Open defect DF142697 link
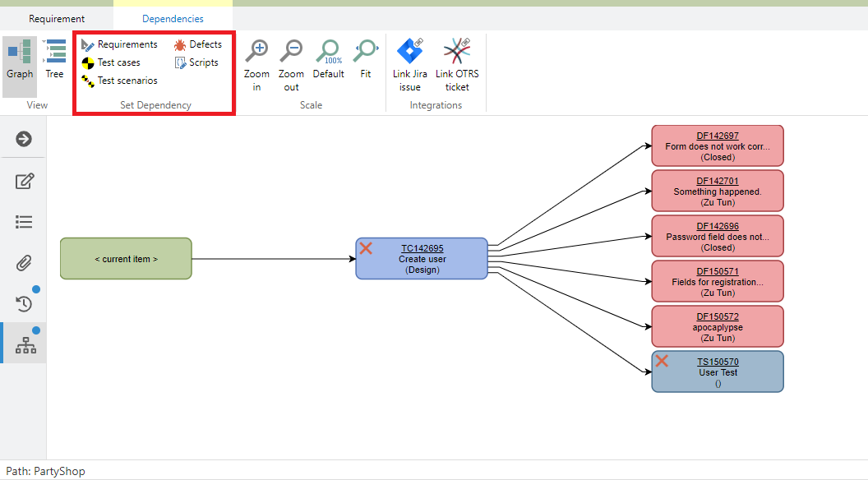This screenshot has height=480, width=868. pyautogui.click(x=718, y=136)
